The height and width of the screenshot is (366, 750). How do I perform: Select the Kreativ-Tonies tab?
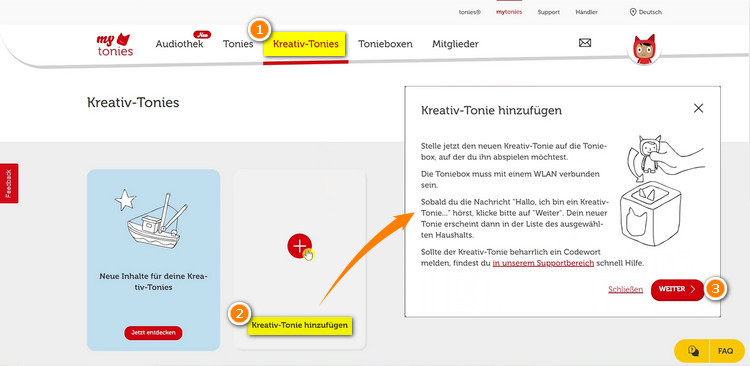click(x=306, y=44)
